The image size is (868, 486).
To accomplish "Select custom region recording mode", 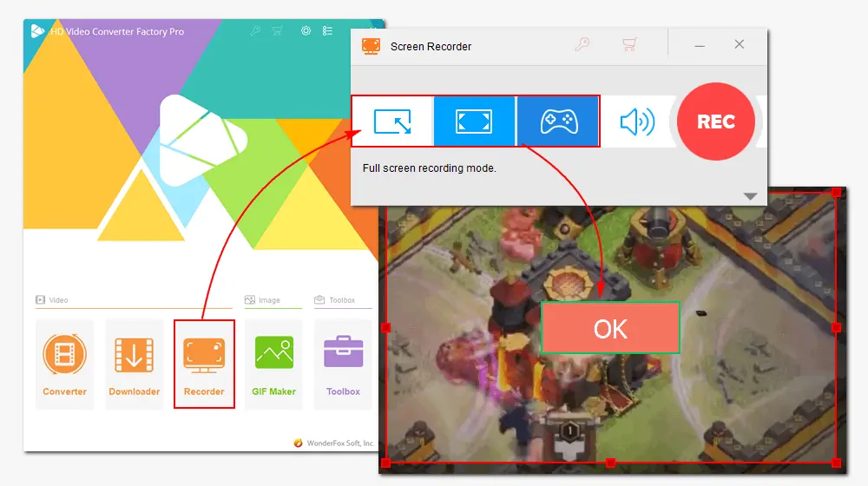I will coord(392,121).
